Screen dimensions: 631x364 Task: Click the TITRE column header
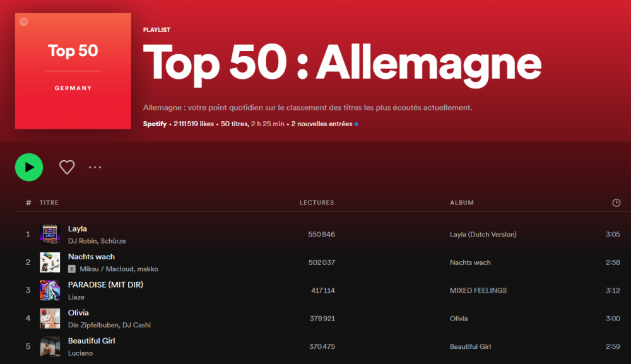point(49,203)
